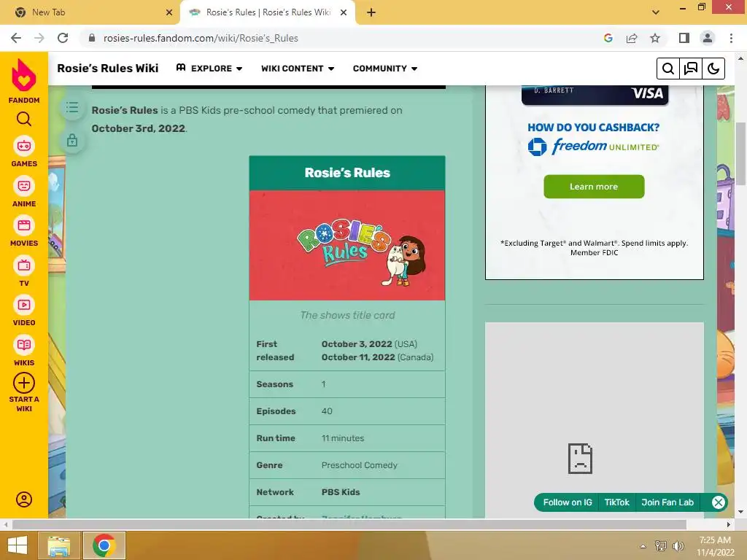The height and width of the screenshot is (560, 747).
Task: Click the wiki header search icon
Action: [668, 69]
